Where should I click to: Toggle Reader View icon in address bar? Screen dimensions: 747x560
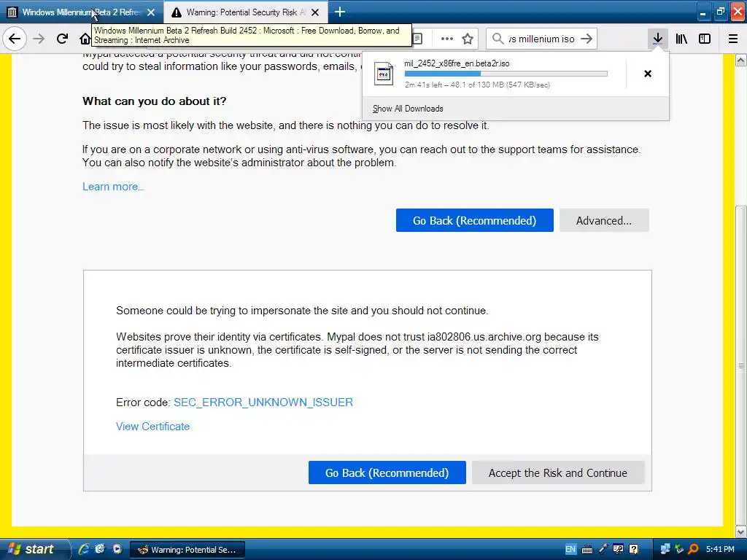point(417,39)
